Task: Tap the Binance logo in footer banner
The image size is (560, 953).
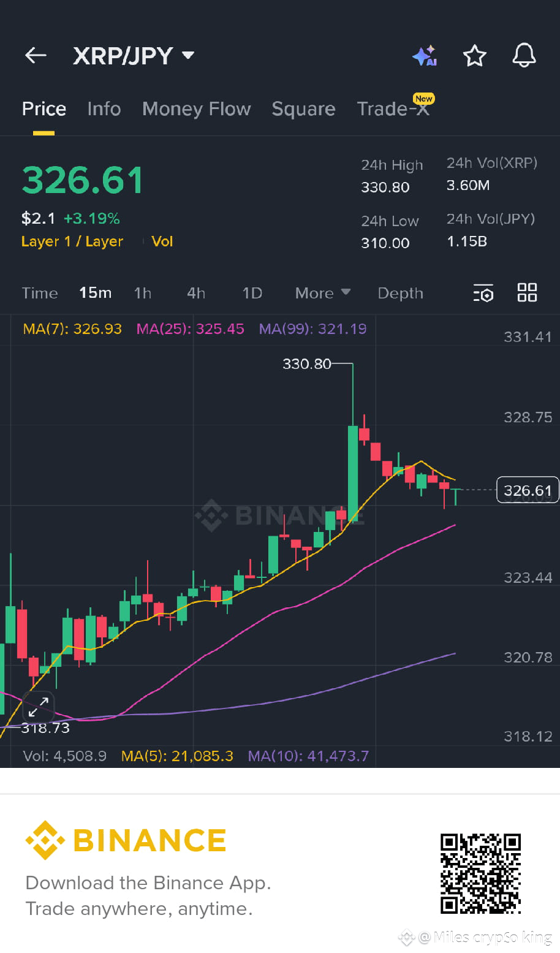Action: point(126,840)
